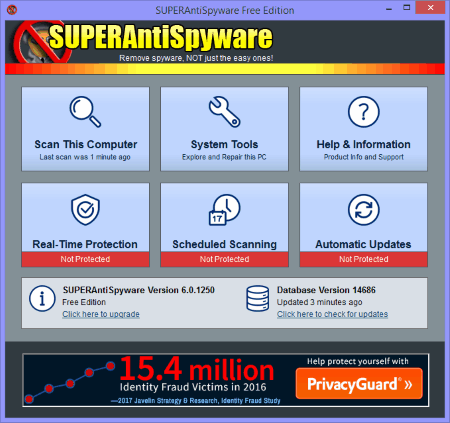Viewport: 450px width, 423px height.
Task: Open System Tools label
Action: [x=224, y=144]
